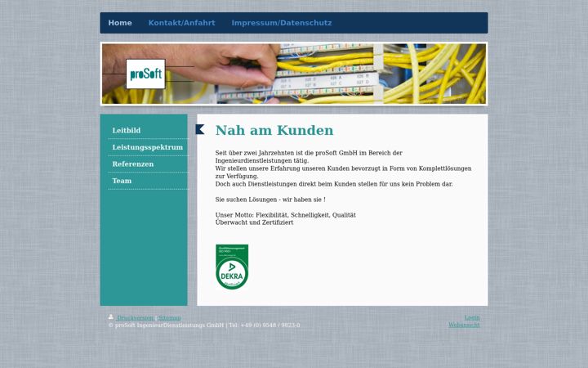Viewport: 588px width, 368px height.
Task: Click the Login link in footer
Action: click(x=472, y=317)
